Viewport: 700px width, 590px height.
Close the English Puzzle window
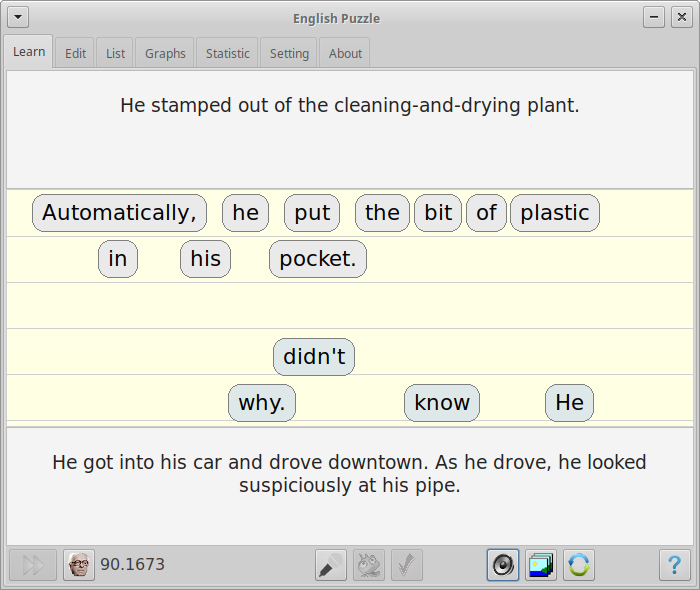tap(682, 17)
